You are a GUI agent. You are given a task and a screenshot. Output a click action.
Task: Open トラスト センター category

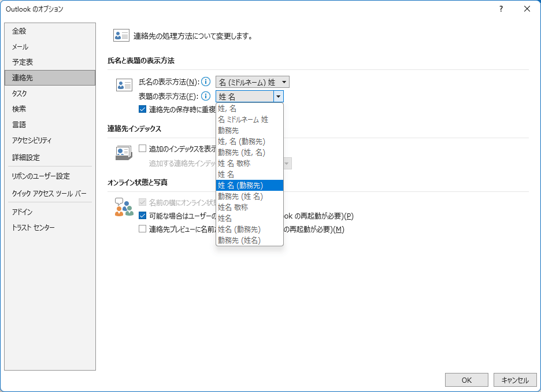[50, 227]
